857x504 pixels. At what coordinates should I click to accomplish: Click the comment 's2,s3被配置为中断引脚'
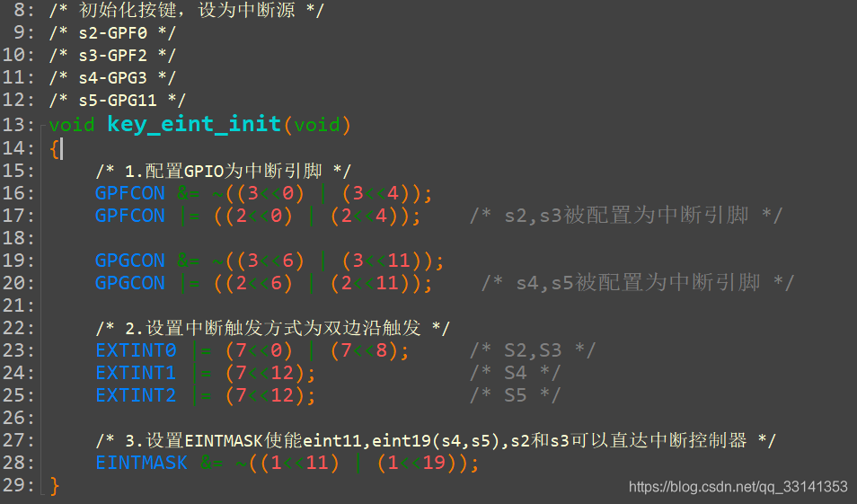pyautogui.click(x=626, y=216)
